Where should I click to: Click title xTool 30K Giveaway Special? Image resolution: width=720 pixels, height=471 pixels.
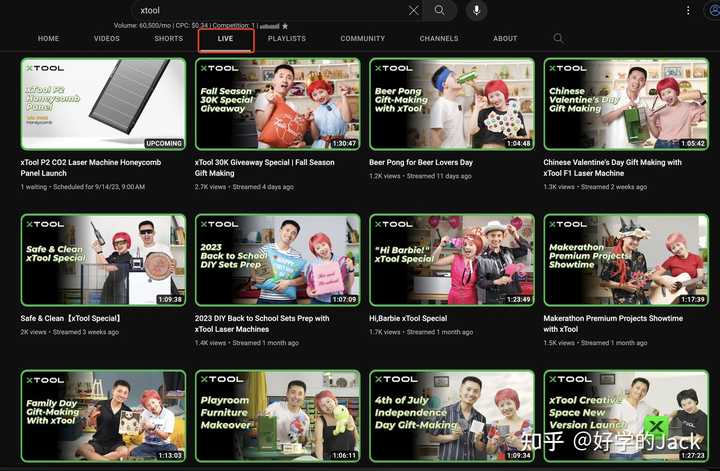[264, 168]
